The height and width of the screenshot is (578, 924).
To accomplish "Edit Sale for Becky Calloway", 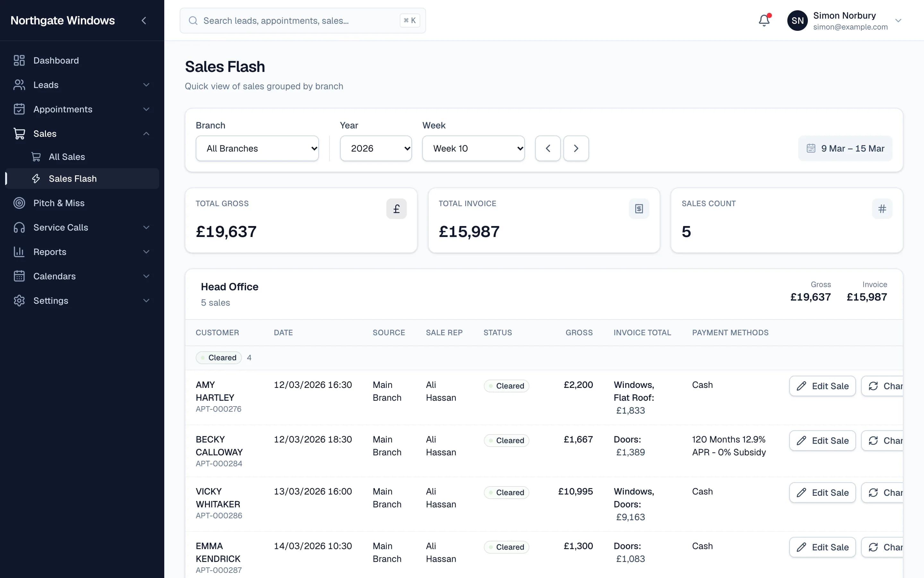I will point(822,441).
